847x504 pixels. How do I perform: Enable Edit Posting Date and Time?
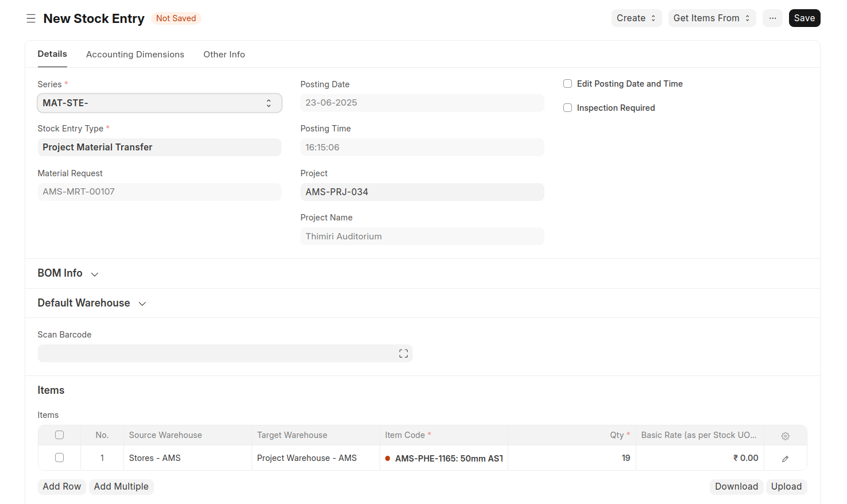pos(568,84)
